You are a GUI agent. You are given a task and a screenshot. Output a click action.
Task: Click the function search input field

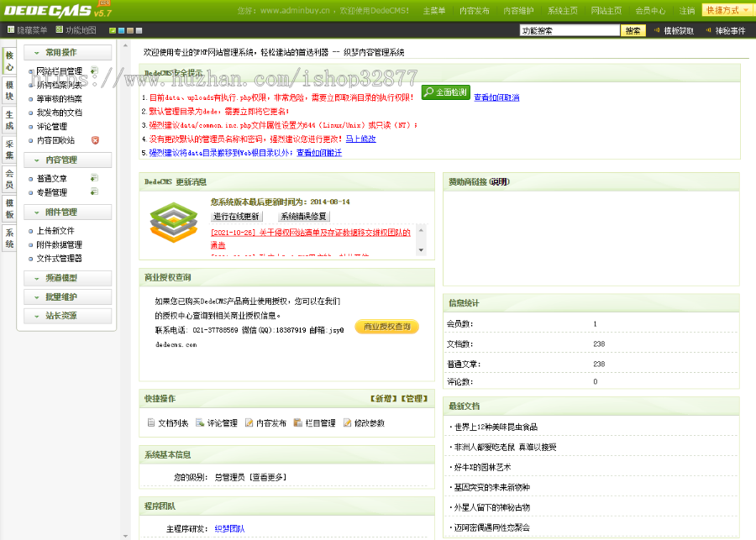(x=570, y=30)
